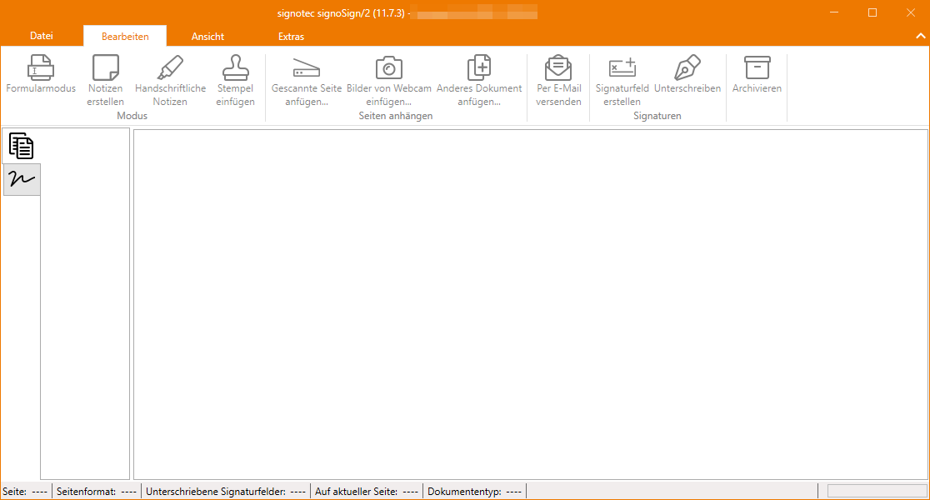Screen dimensions: 930x500
Task: Click the Bearbeiten ribbon tab
Action: point(125,36)
